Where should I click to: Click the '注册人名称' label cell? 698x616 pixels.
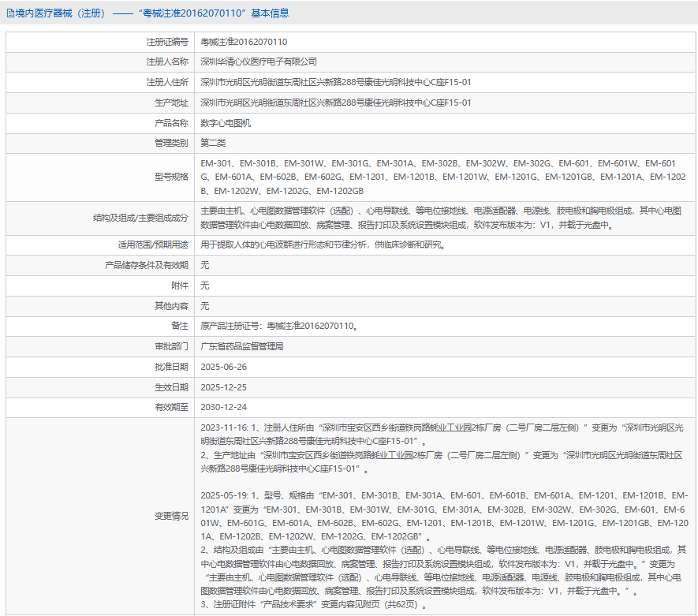[100, 62]
